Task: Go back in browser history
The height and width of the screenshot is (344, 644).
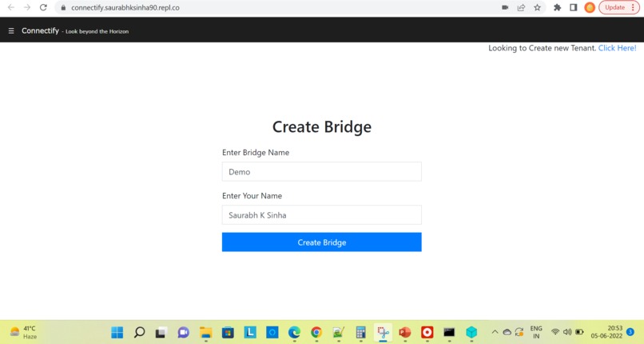Action: [11, 7]
